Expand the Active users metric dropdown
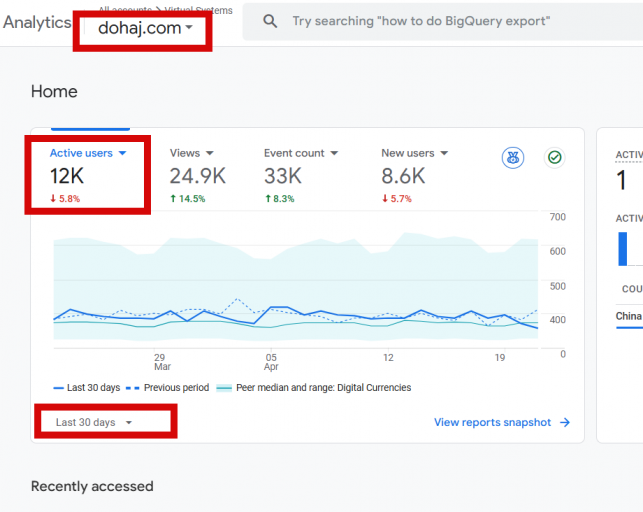This screenshot has width=643, height=512. click(122, 154)
